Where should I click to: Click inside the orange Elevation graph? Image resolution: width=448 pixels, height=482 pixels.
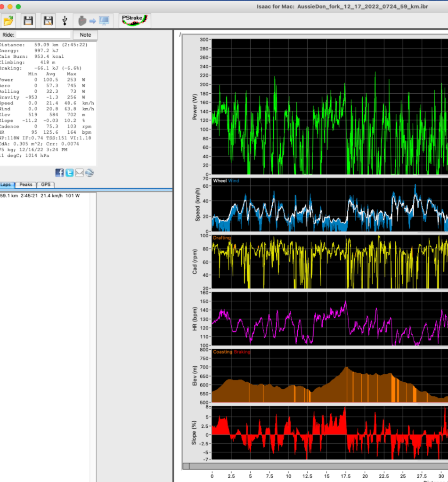325,386
